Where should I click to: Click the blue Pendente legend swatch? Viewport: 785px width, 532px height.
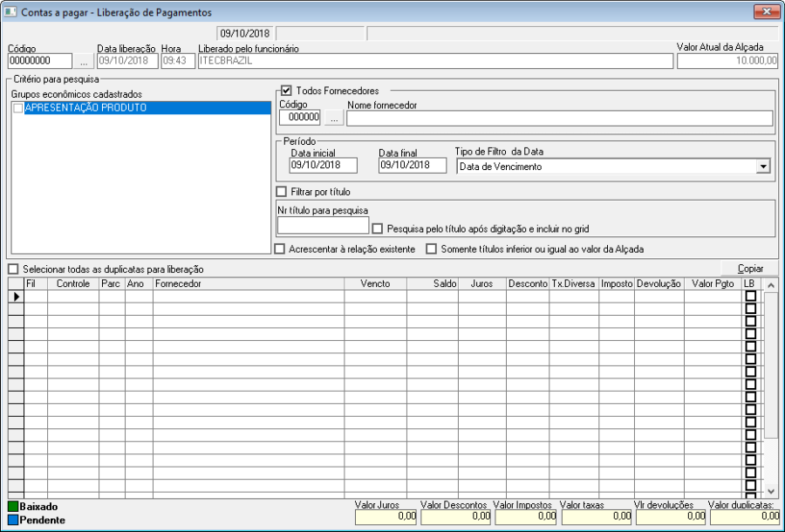13,520
